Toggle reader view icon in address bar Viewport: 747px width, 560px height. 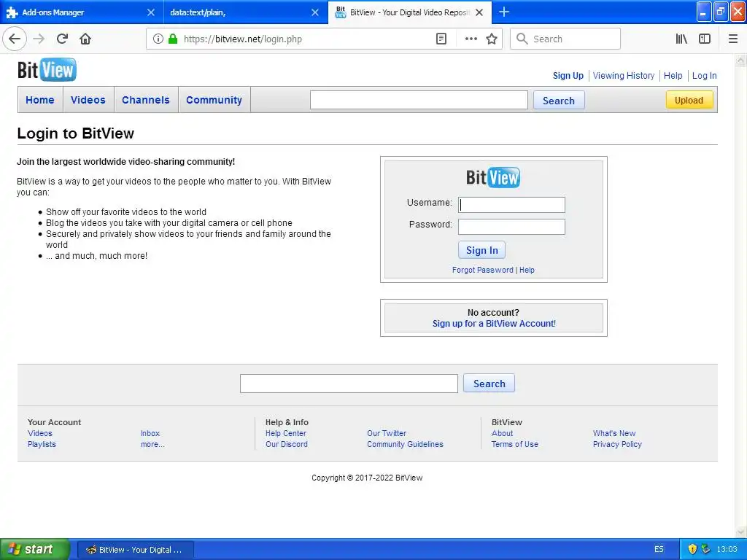click(x=441, y=39)
